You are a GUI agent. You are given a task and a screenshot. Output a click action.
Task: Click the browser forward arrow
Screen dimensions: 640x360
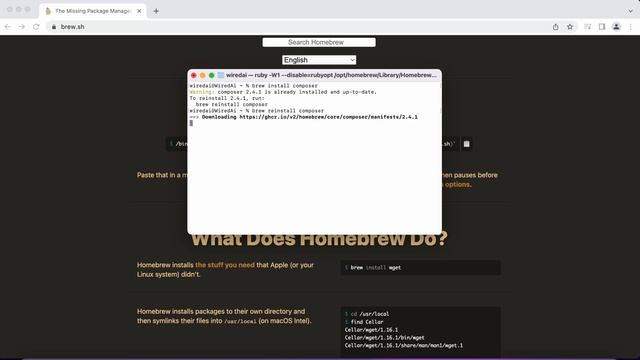22,27
